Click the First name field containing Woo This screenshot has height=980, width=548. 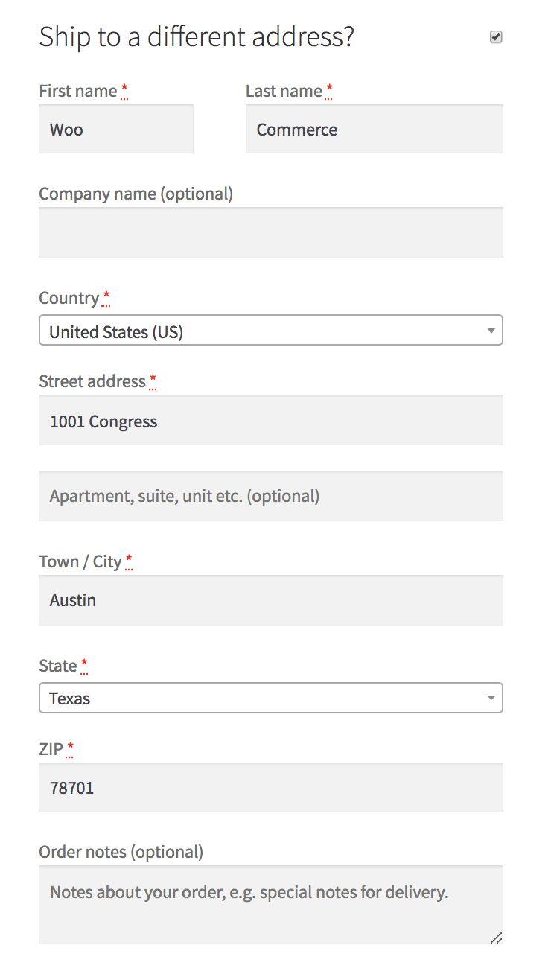[115, 129]
